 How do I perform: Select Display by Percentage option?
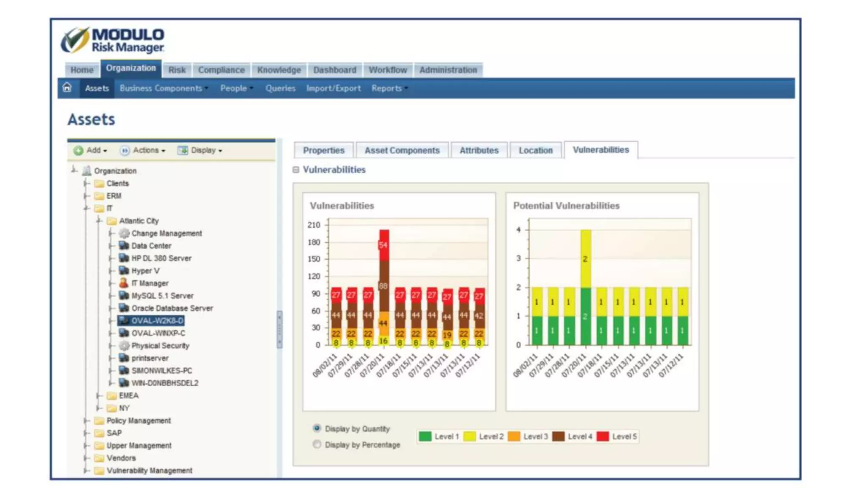pyautogui.click(x=317, y=444)
